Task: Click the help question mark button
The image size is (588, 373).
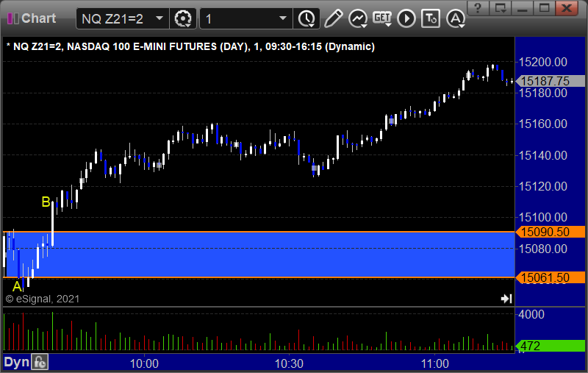Action: coord(477,7)
